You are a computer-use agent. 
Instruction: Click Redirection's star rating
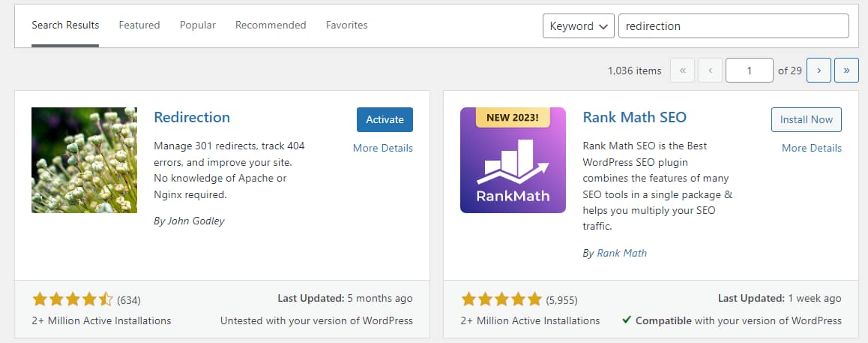pyautogui.click(x=73, y=300)
